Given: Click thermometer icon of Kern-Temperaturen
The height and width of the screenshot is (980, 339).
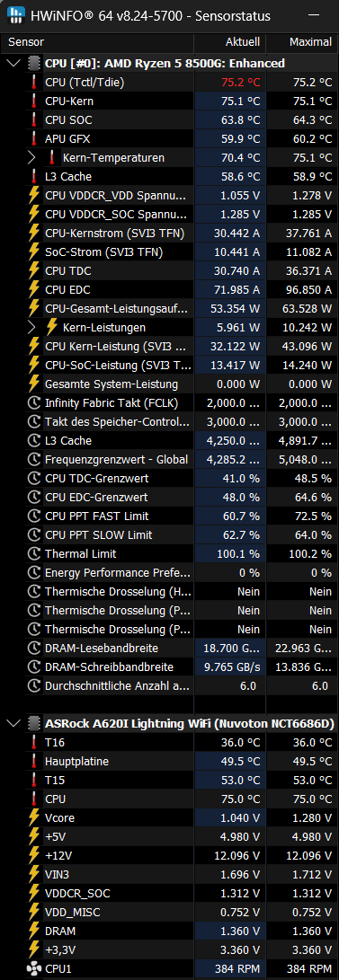Looking at the screenshot, I should 51,157.
